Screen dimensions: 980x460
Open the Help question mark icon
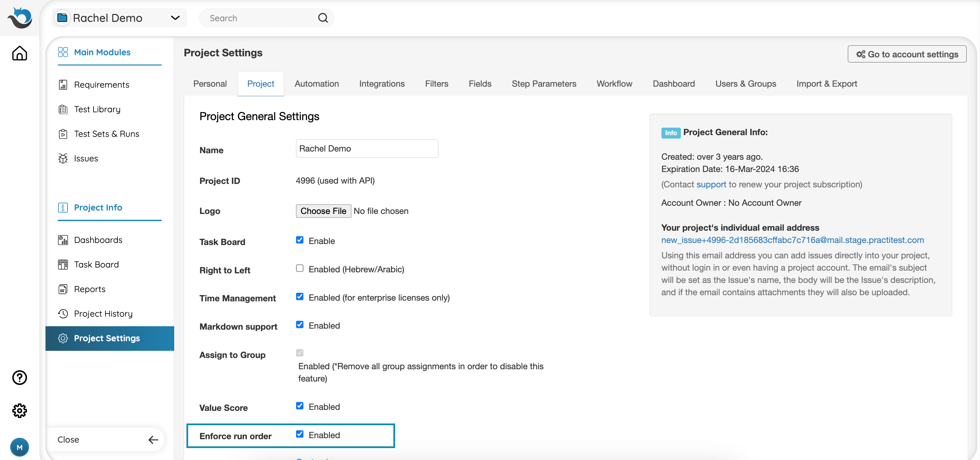point(19,377)
